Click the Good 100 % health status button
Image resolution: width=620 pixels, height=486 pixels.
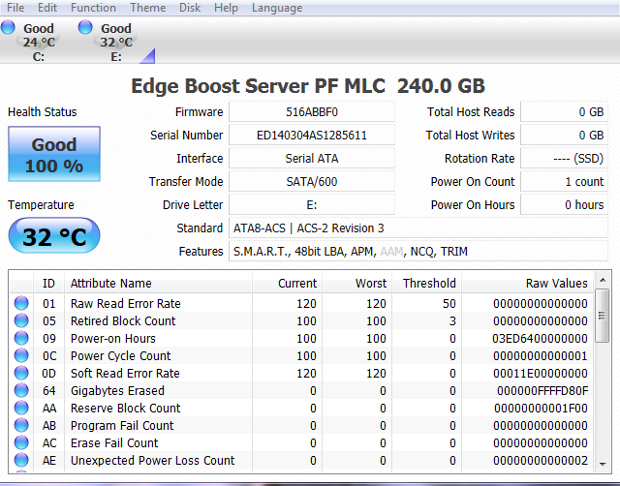coord(53,155)
